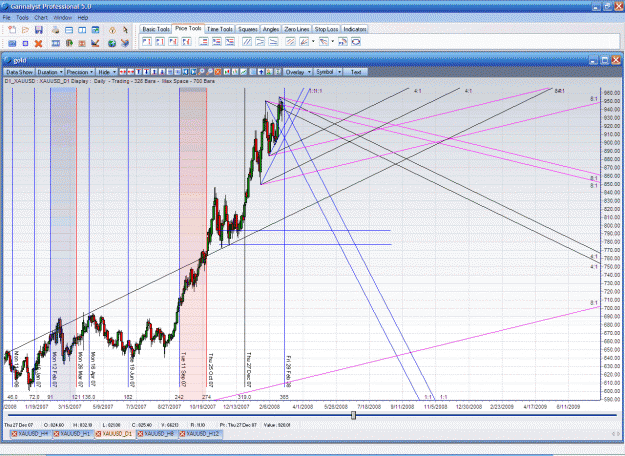
Task: Open the Duration dropdown
Action: coord(50,72)
